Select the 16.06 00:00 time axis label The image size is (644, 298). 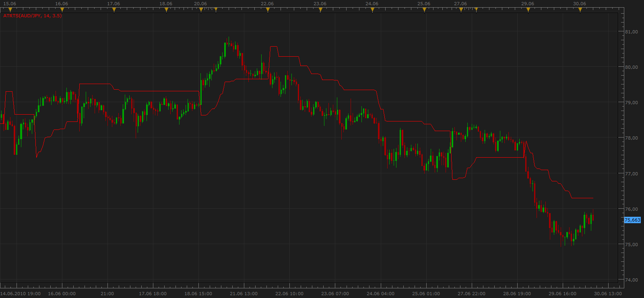click(62, 294)
